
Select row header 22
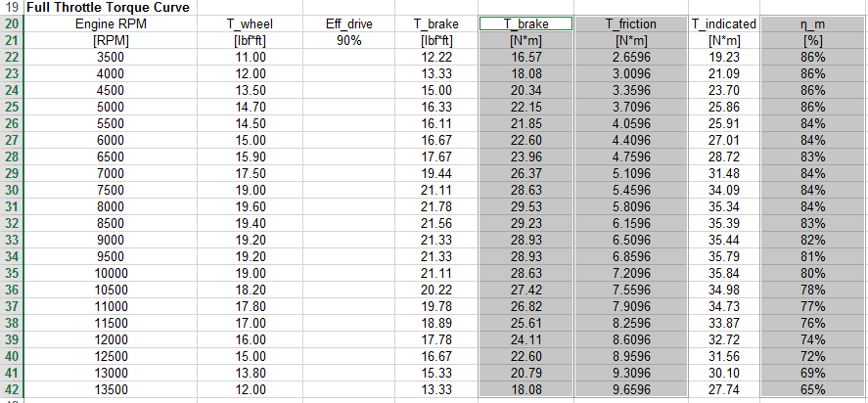click(x=12, y=57)
